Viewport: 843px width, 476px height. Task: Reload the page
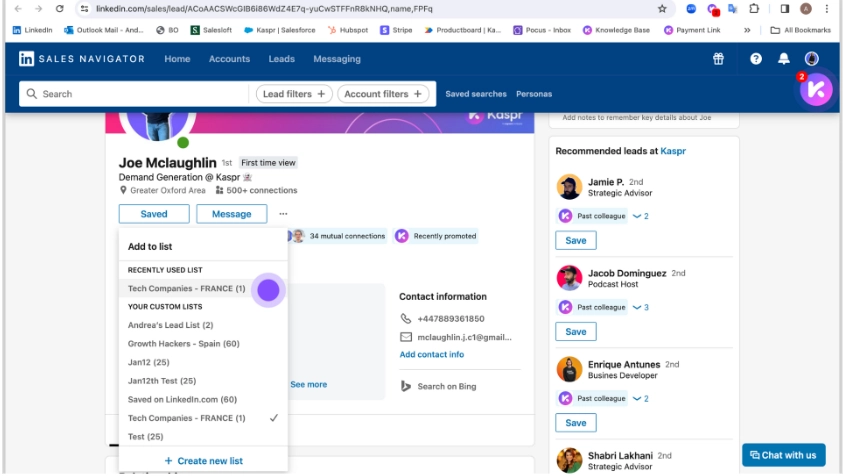[x=60, y=9]
